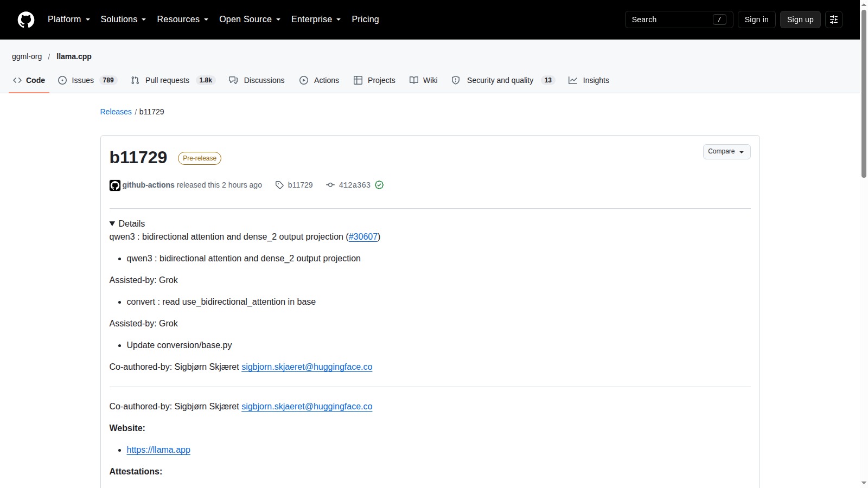Click the Pre-release label badge
Screen dimensions: 868x488
(x=200, y=158)
